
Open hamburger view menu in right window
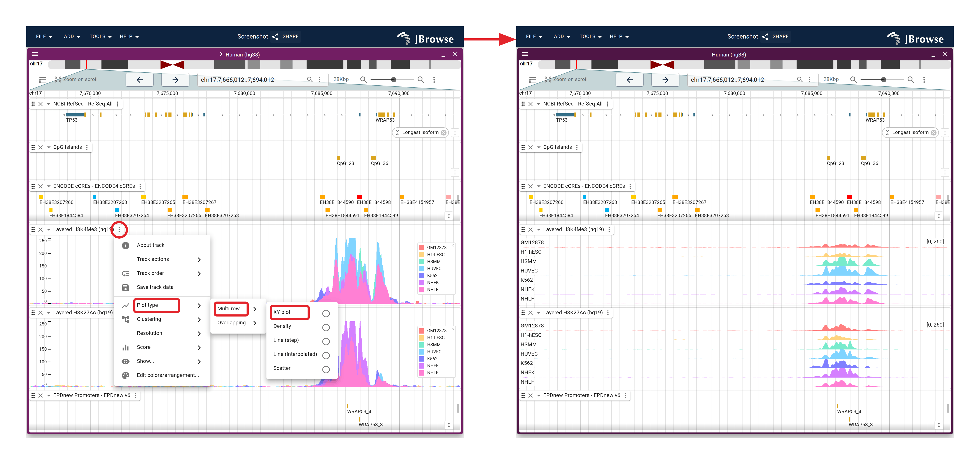[x=525, y=54]
